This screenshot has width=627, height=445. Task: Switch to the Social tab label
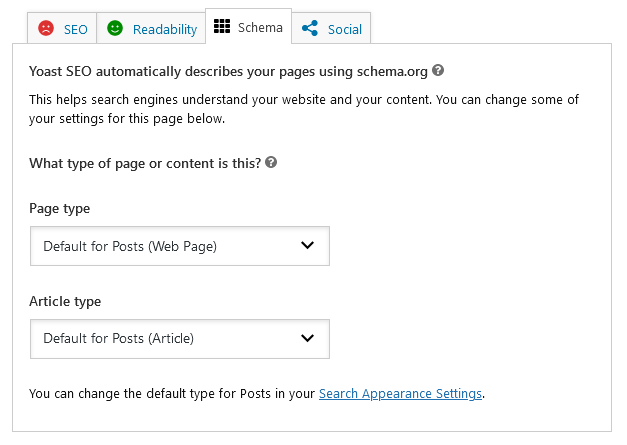345,30
